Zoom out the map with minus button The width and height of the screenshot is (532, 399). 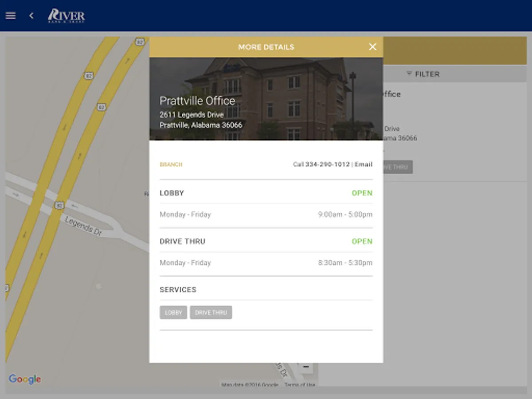click(306, 367)
